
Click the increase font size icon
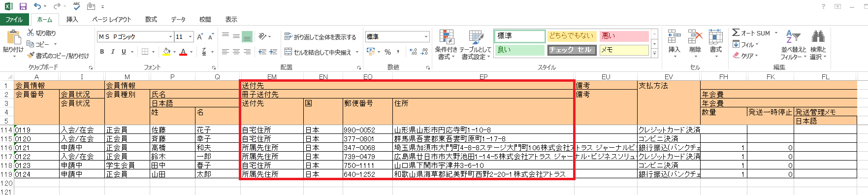pyautogui.click(x=200, y=36)
